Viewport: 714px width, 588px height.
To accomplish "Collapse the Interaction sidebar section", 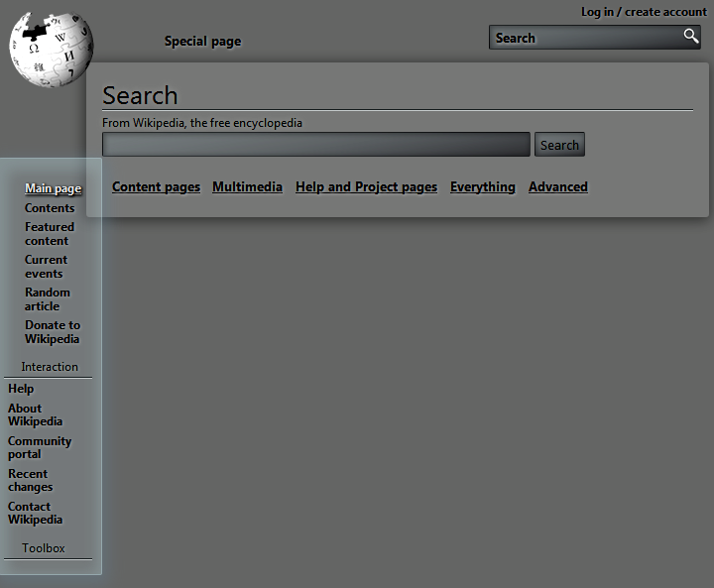I will pyautogui.click(x=50, y=367).
